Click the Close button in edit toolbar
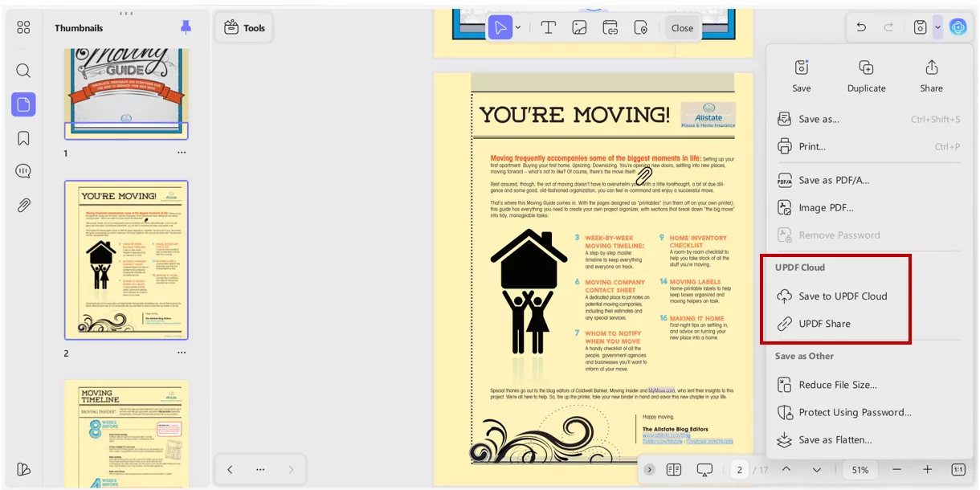Image resolution: width=980 pixels, height=490 pixels. (682, 28)
